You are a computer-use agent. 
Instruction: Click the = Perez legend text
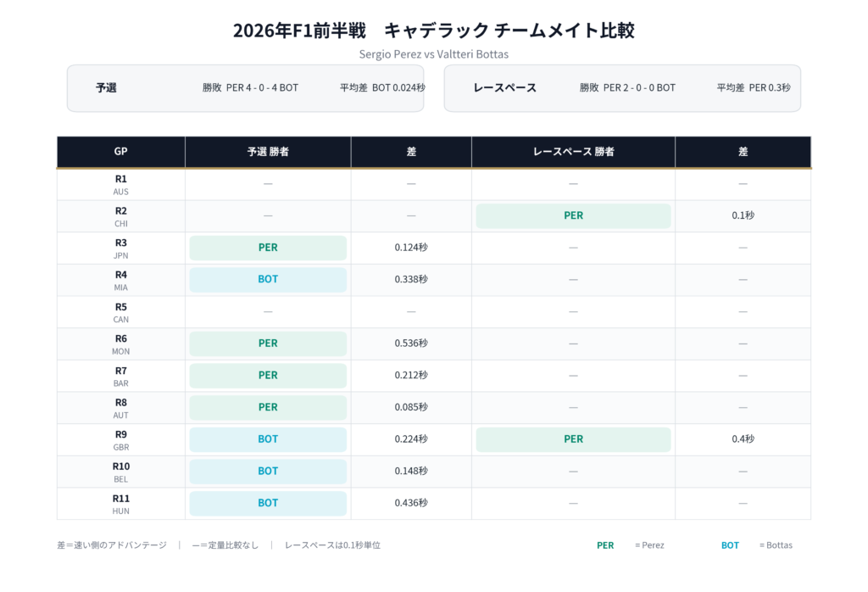(x=649, y=545)
